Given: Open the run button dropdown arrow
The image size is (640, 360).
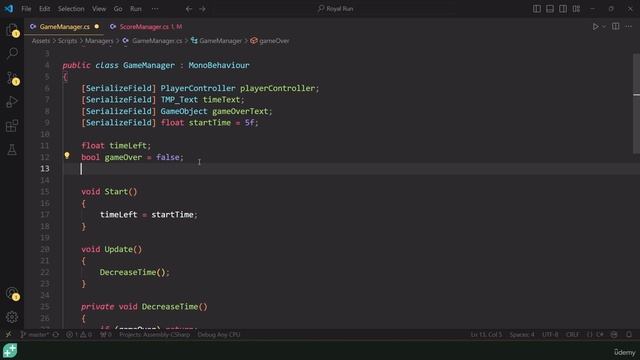Looking at the screenshot, I should 604,27.
